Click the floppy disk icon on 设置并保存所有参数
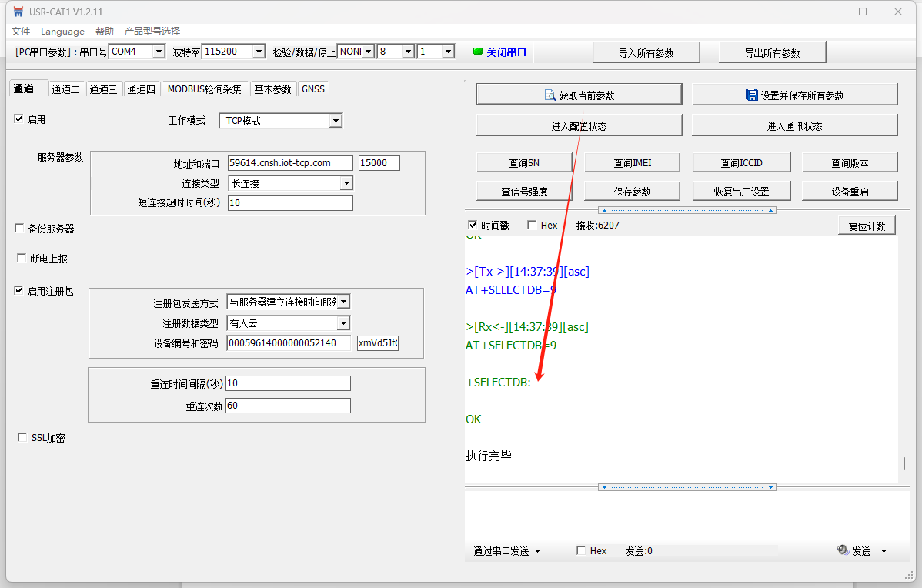Viewport: 922px width, 588px height. (x=751, y=95)
